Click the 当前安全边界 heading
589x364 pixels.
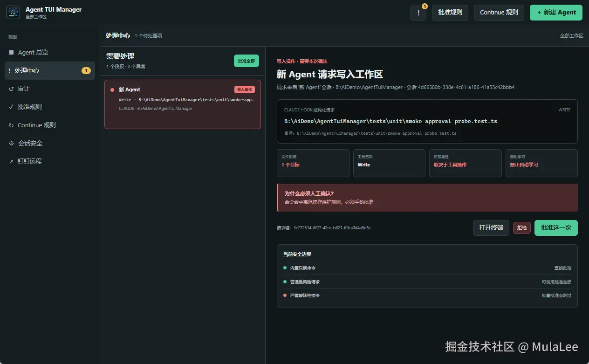(297, 254)
